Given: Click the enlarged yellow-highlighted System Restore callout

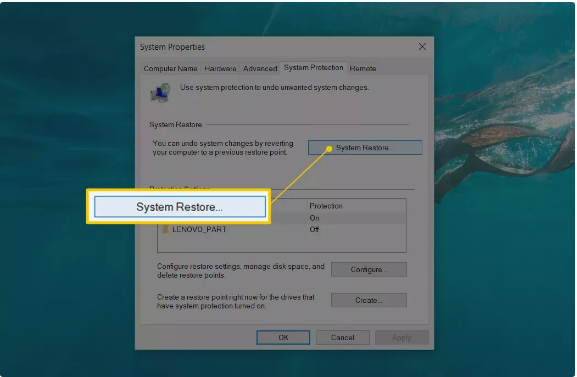Looking at the screenshot, I should (x=180, y=207).
